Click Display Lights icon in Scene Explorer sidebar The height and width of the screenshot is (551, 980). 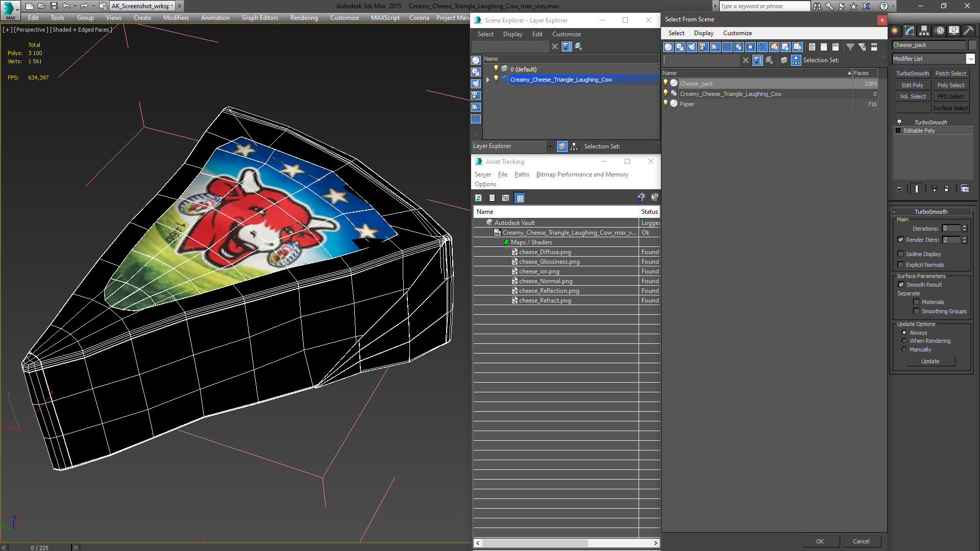(476, 84)
